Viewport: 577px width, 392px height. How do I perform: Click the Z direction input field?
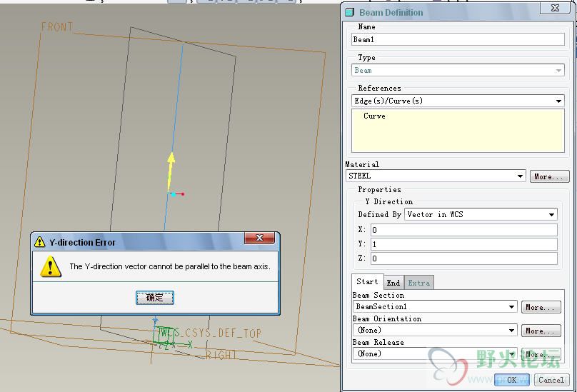tap(463, 258)
